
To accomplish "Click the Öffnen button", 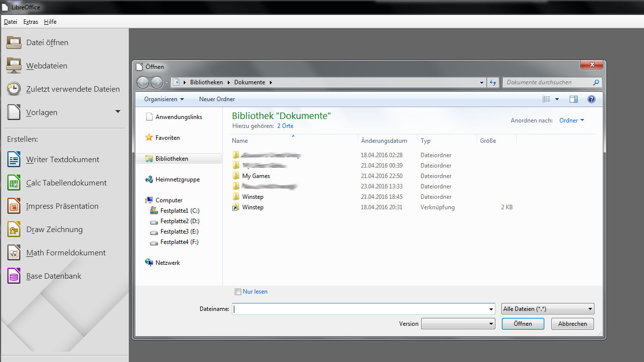I will (523, 324).
